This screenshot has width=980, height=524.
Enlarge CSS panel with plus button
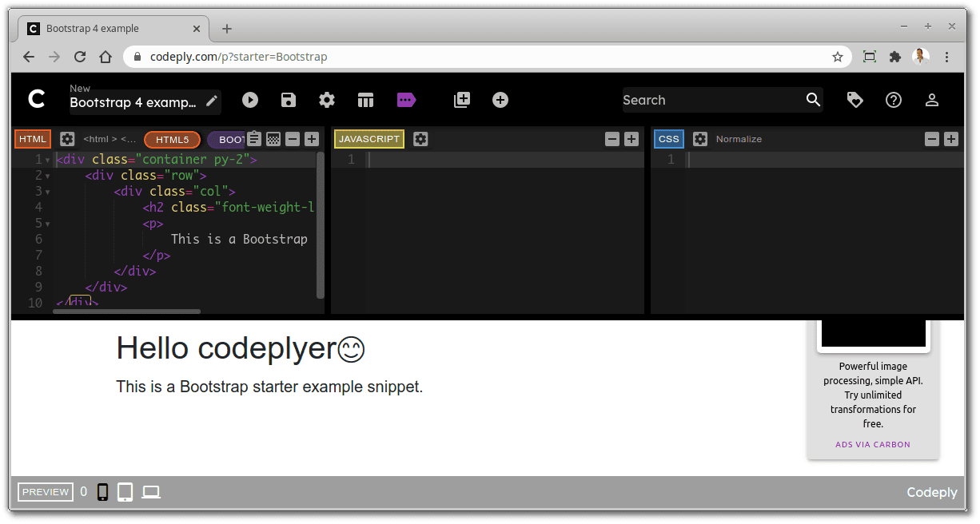951,139
